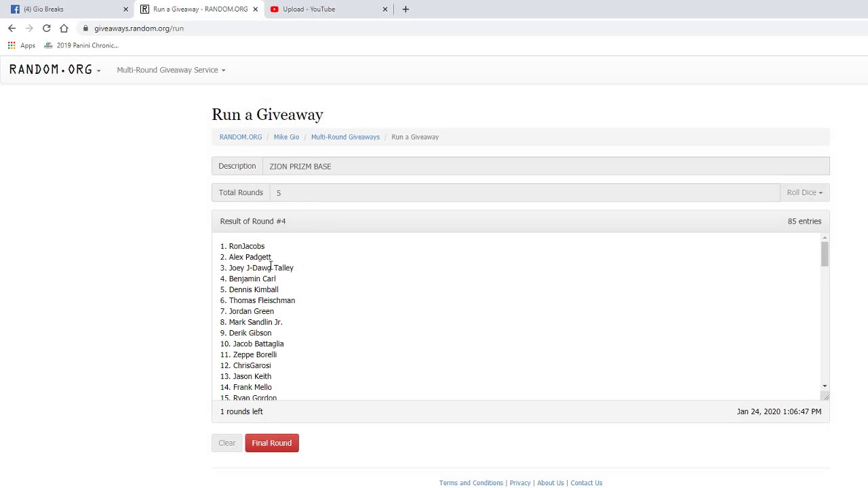The height and width of the screenshot is (488, 868).
Task: Click the results list scrollbar thumb
Action: coord(825,254)
